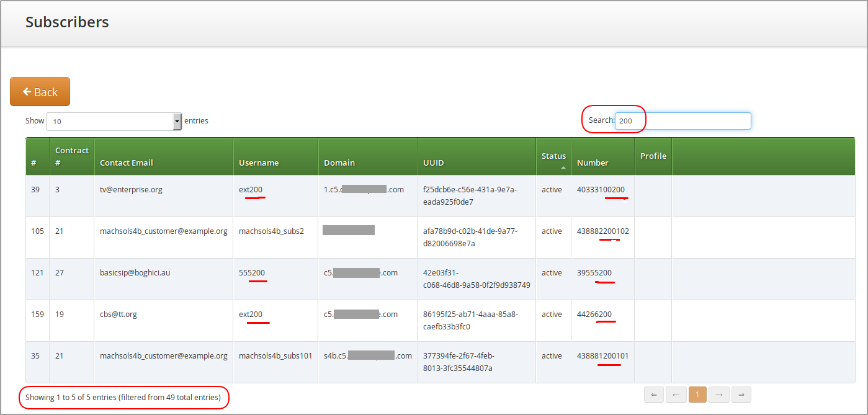Click the Back button

click(40, 91)
